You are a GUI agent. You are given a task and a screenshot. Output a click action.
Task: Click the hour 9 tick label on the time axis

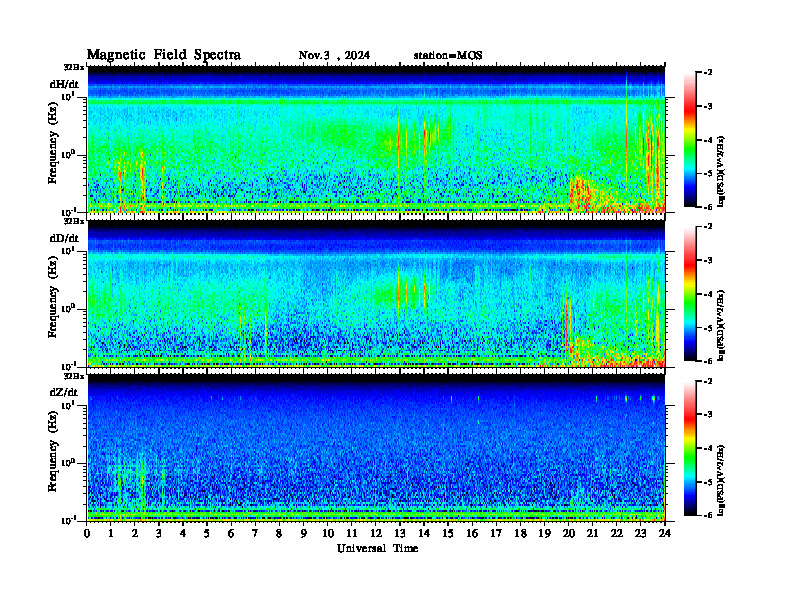tap(304, 533)
